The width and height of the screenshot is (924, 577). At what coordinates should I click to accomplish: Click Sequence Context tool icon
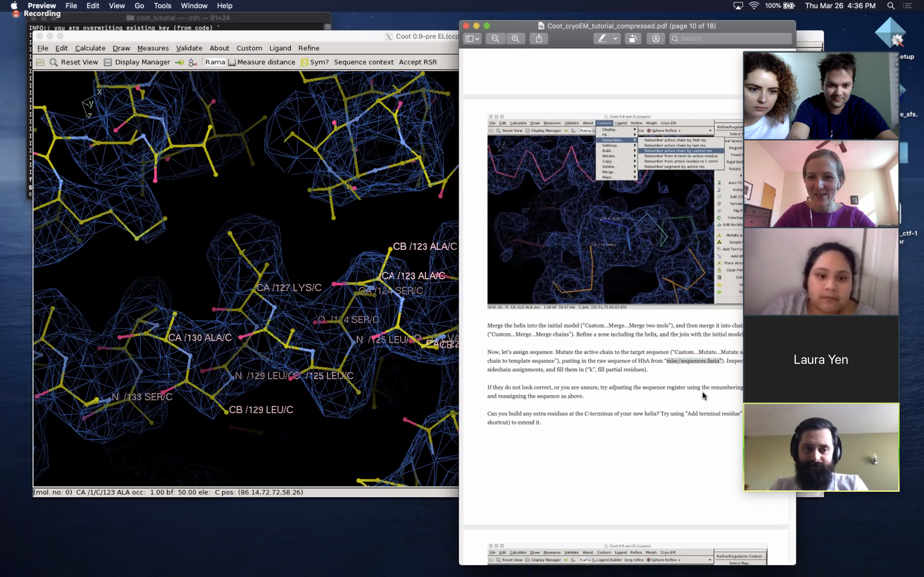coord(364,62)
